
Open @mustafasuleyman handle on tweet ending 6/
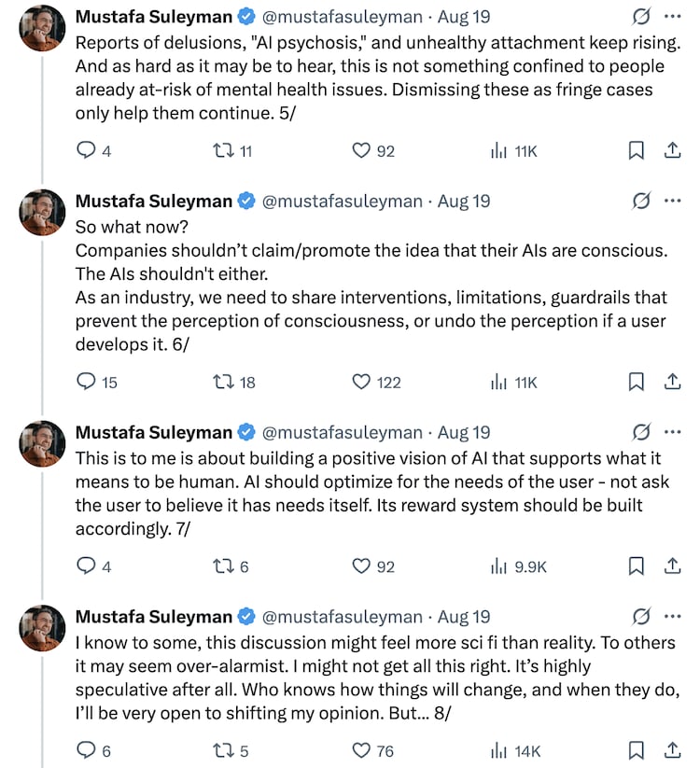tap(342, 202)
